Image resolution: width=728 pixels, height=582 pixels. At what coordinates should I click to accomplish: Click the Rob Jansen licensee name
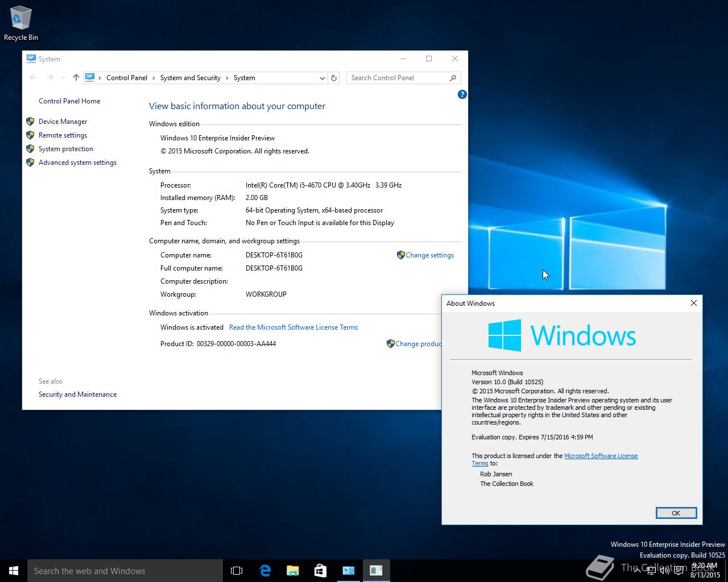(x=496, y=474)
